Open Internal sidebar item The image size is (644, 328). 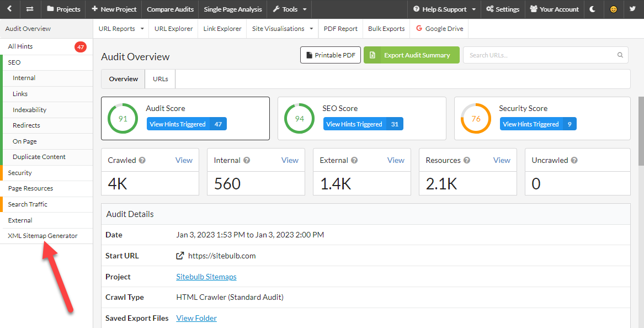tap(47, 78)
